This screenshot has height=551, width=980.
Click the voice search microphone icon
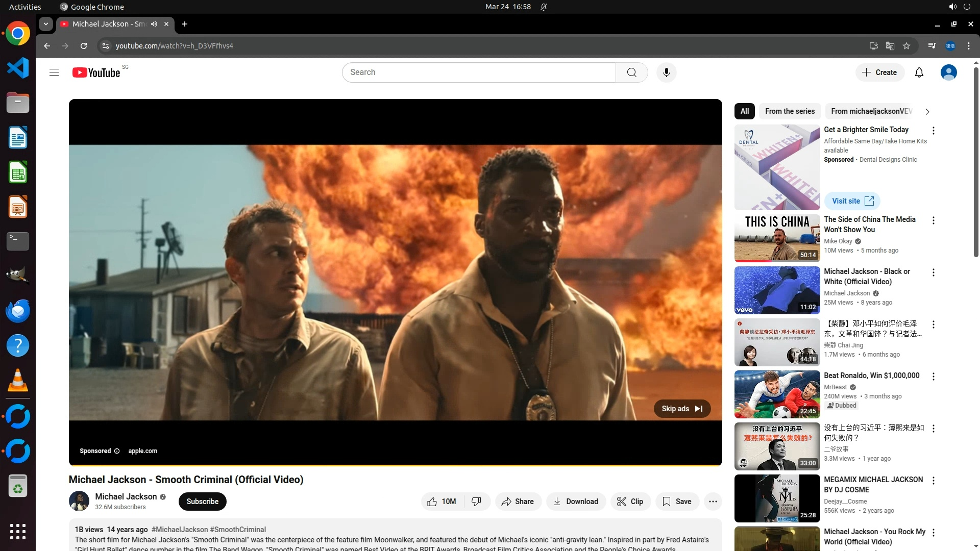click(x=666, y=72)
